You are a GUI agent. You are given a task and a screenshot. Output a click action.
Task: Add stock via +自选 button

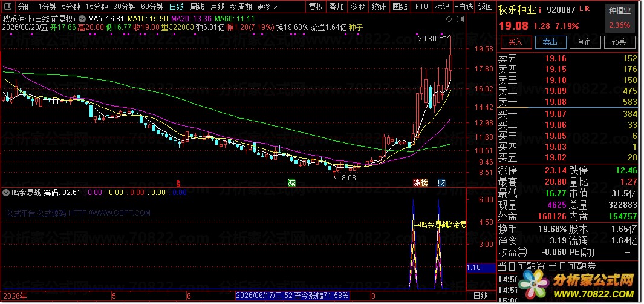tap(464, 7)
